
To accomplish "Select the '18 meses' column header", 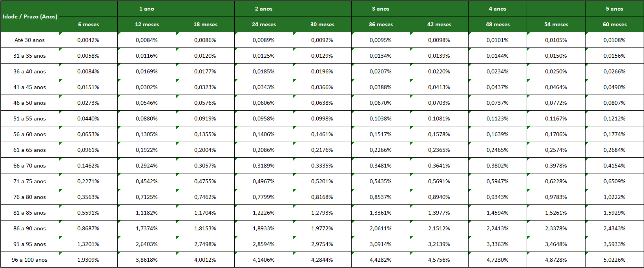I will click(x=205, y=24).
